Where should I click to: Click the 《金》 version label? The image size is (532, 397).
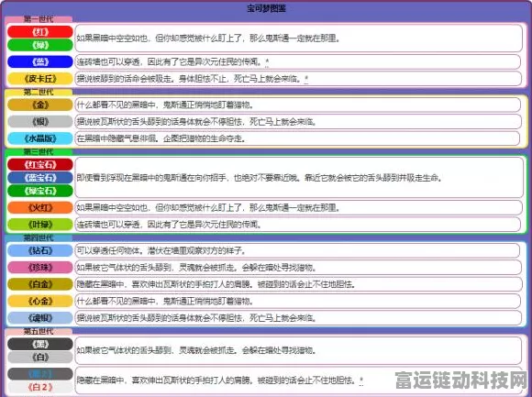pos(40,105)
